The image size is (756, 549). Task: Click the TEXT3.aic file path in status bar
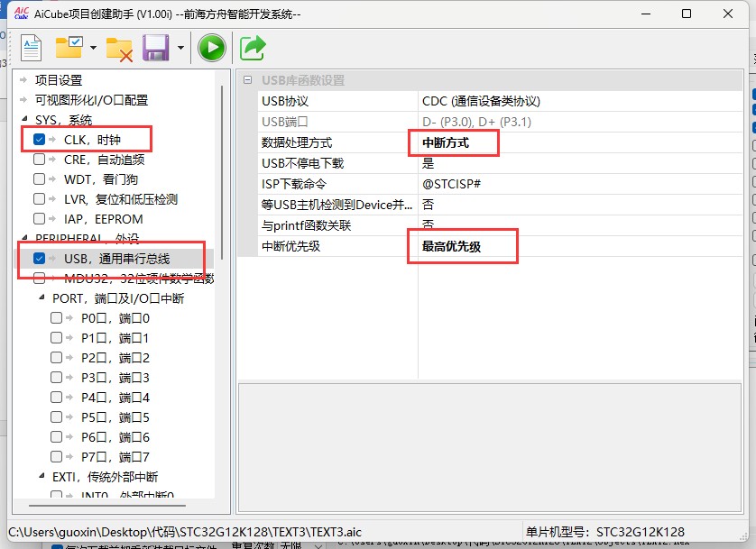click(185, 532)
